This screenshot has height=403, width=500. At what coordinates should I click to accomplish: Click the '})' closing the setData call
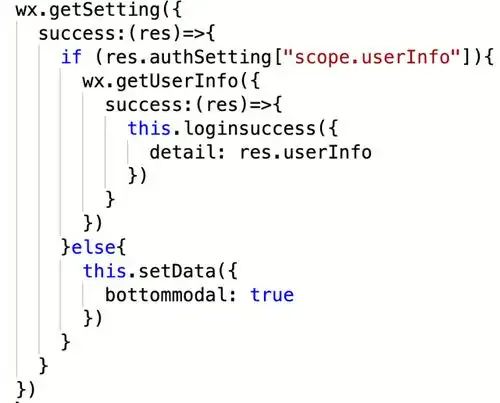click(x=93, y=318)
